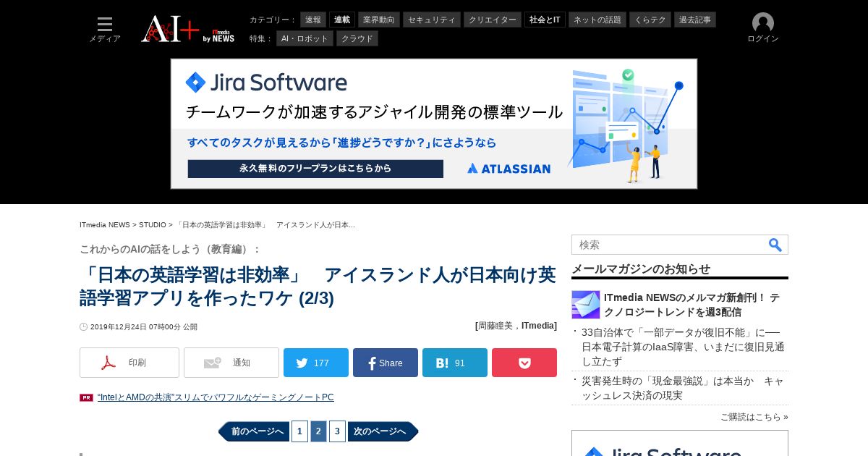The height and width of the screenshot is (456, 868).
Task: Share on Twitter with 177 count
Action: click(316, 363)
